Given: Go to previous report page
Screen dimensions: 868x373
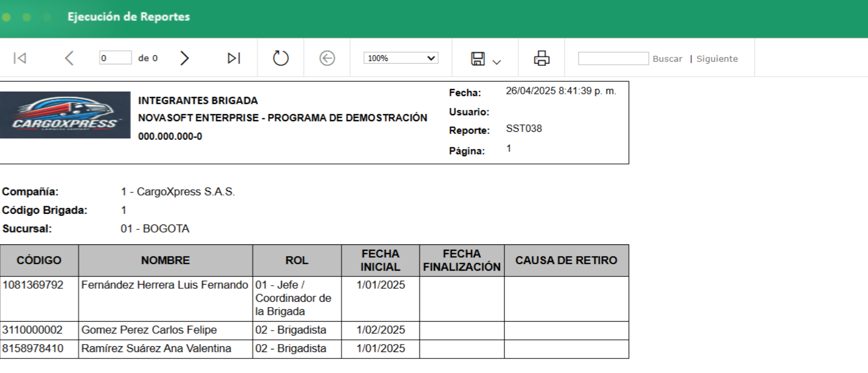Looking at the screenshot, I should pyautogui.click(x=69, y=58).
